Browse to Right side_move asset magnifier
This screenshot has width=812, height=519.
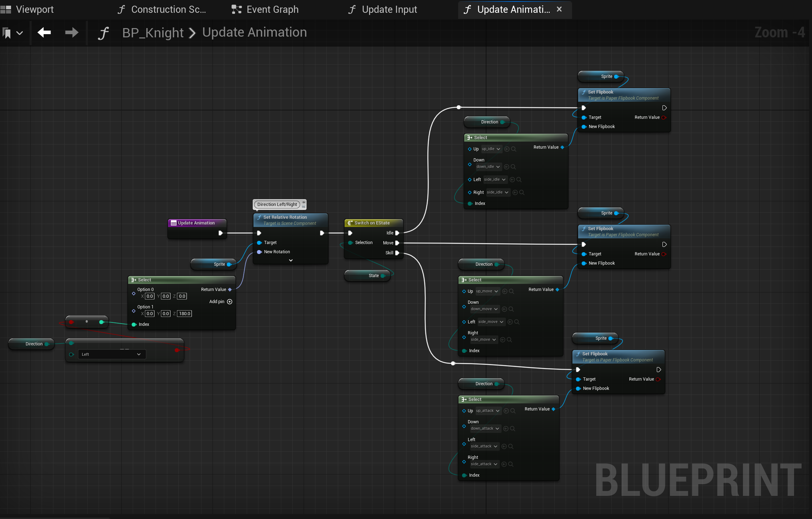pyautogui.click(x=509, y=340)
